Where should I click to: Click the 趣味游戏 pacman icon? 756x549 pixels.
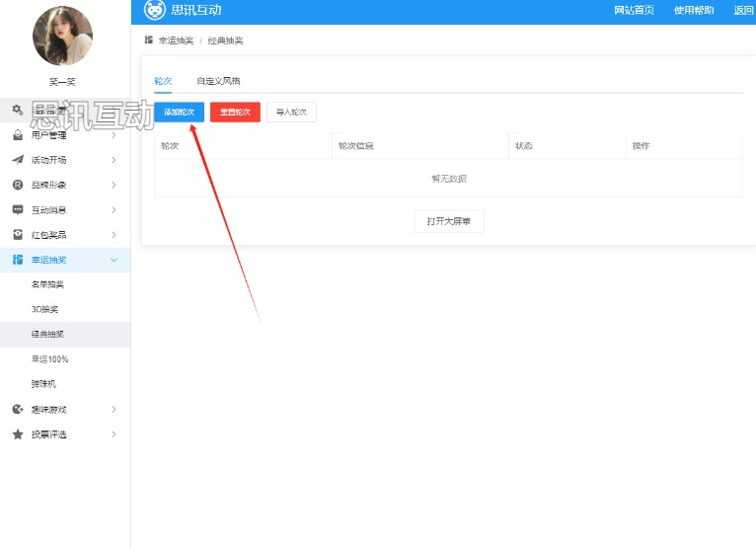click(18, 409)
